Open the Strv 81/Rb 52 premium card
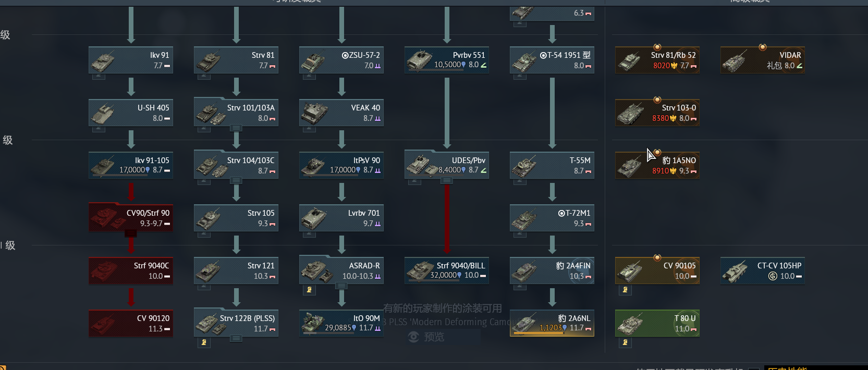The width and height of the screenshot is (868, 370). pos(657,60)
